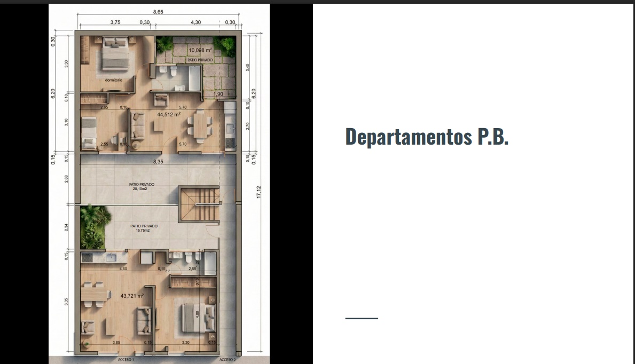
Task: Click the '17.12' overall length dimension
Action: [259, 193]
